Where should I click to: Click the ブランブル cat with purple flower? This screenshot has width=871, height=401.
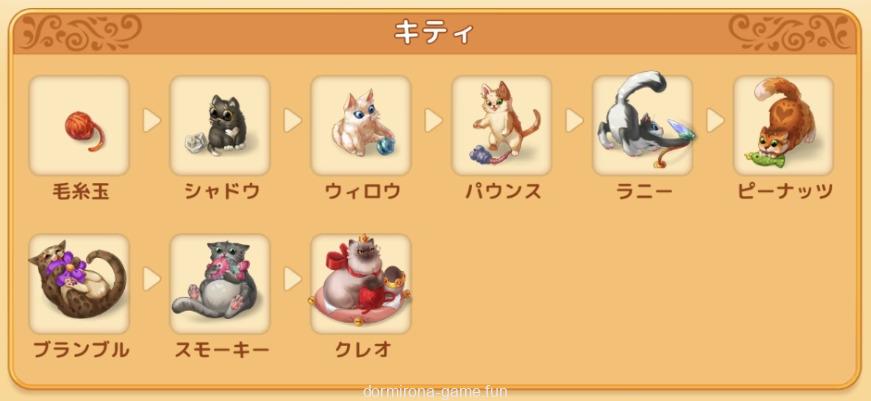pyautogui.click(x=79, y=284)
